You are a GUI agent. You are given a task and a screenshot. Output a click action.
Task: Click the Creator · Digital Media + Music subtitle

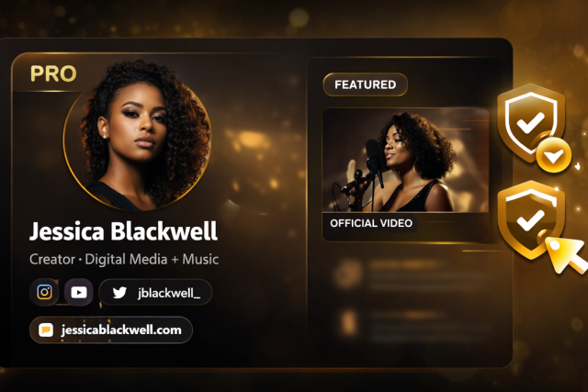pos(124,259)
